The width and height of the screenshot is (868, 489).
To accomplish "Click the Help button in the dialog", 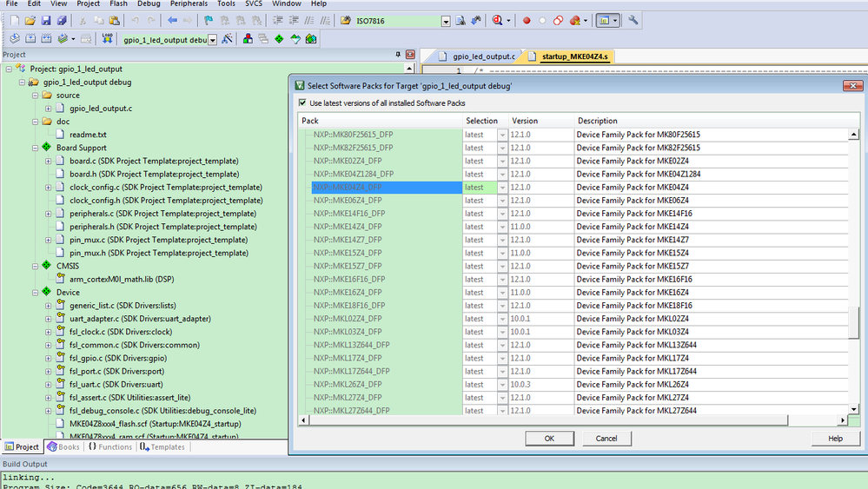I will coord(835,438).
